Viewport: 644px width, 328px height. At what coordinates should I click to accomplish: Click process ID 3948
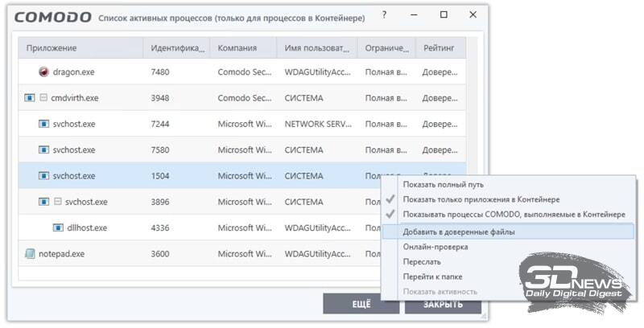tap(159, 98)
